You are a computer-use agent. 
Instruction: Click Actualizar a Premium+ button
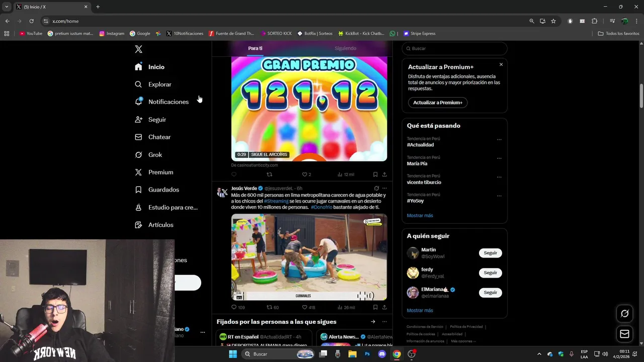(438, 103)
